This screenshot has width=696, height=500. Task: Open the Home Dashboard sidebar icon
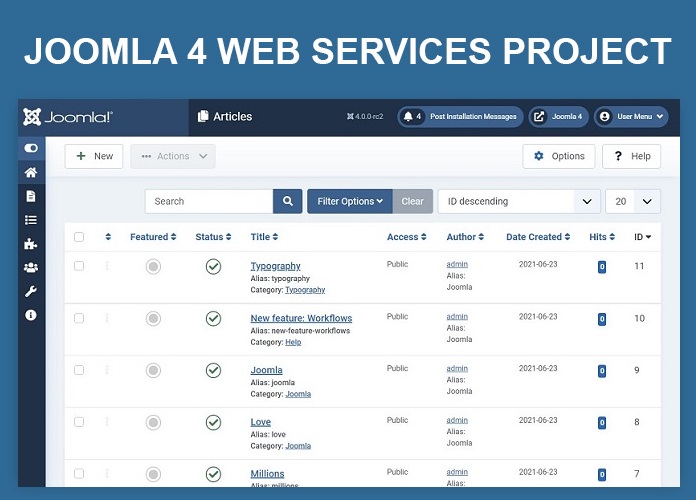pos(31,172)
